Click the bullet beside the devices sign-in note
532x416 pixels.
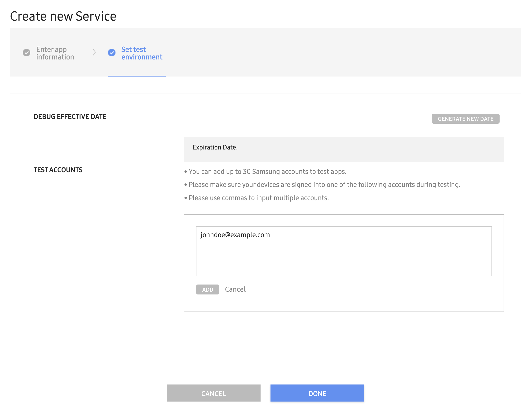pyautogui.click(x=186, y=185)
